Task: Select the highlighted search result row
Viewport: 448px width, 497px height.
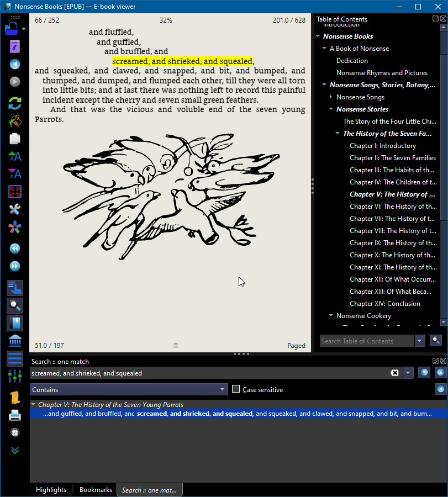Action: (x=238, y=414)
